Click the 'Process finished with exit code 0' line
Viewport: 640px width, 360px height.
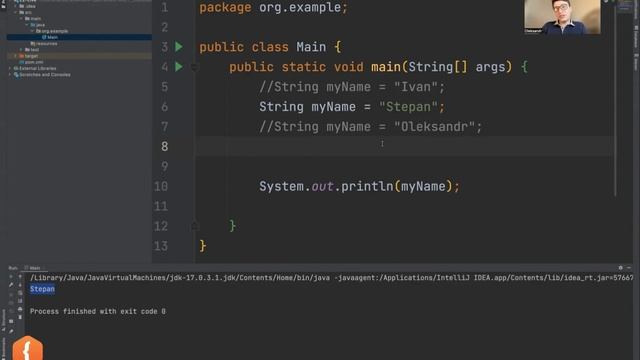coord(98,311)
